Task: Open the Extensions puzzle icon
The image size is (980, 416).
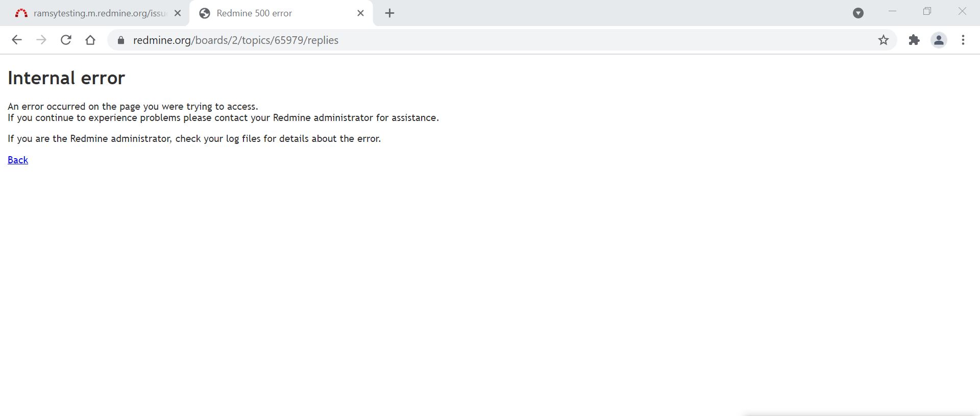Action: coord(914,40)
